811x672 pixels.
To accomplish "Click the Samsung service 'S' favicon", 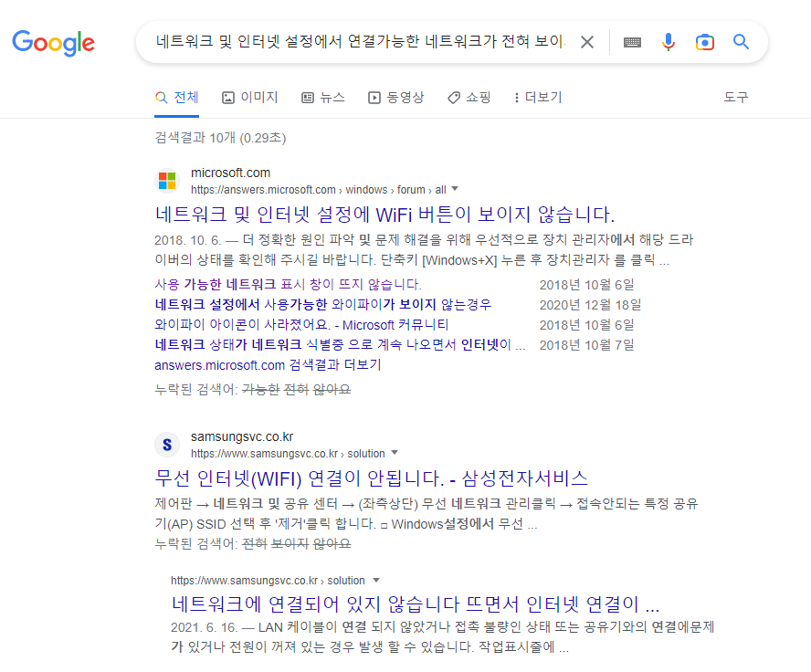I will (167, 445).
